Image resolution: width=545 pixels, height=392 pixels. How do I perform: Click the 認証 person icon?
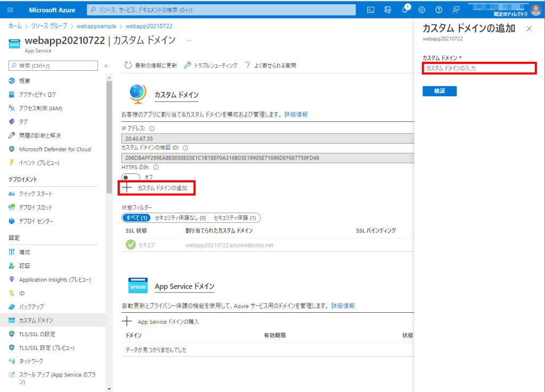tap(12, 265)
